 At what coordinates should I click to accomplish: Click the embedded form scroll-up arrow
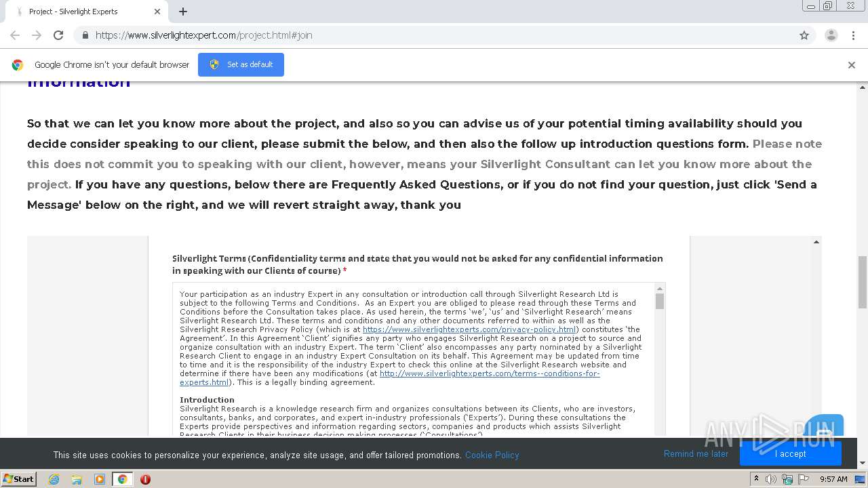tap(816, 242)
